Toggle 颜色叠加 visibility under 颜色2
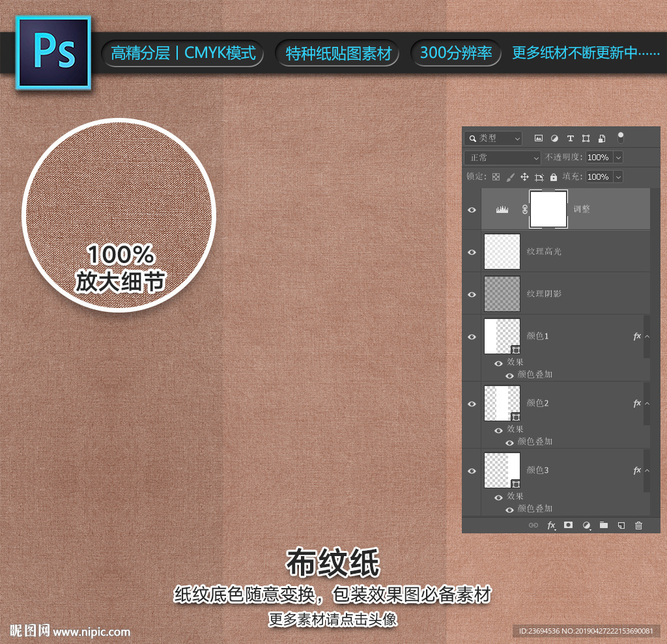 coord(509,443)
